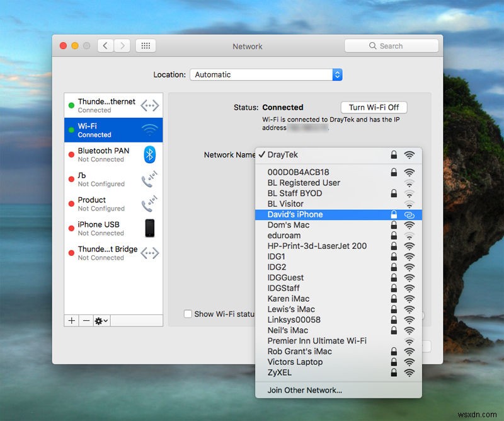This screenshot has height=421, width=504.
Task: Select the Bluetooth PAN icon in sidebar
Action: (151, 154)
